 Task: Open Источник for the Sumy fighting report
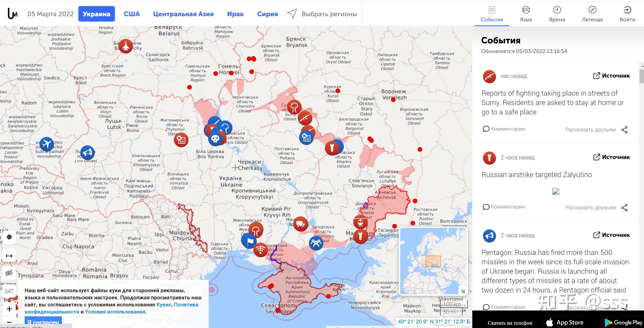tap(612, 76)
